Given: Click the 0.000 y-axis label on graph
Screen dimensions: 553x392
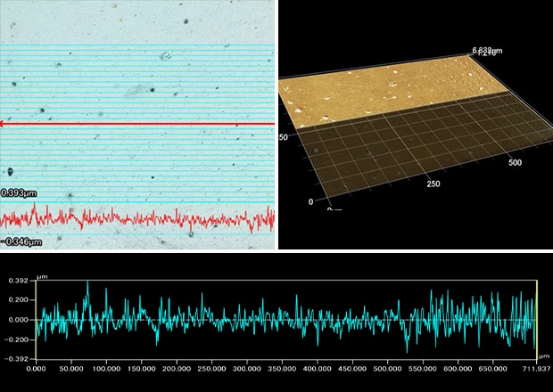Looking at the screenshot, I should tap(18, 319).
